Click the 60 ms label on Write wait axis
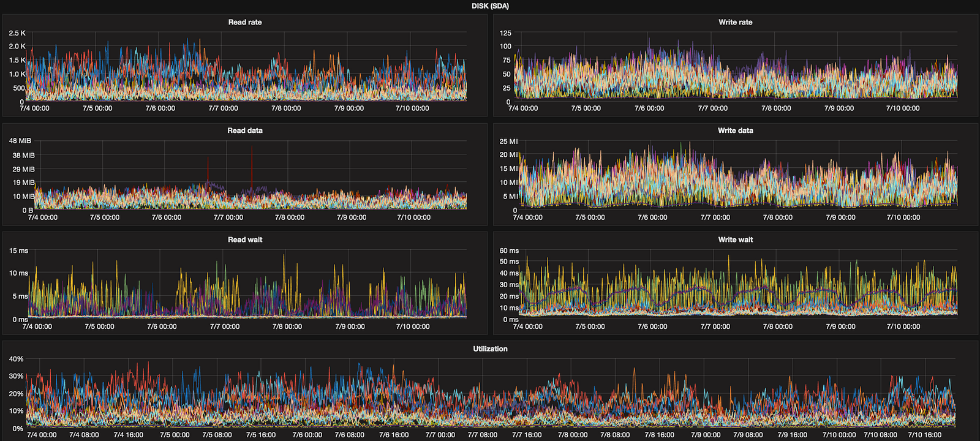 [509, 251]
